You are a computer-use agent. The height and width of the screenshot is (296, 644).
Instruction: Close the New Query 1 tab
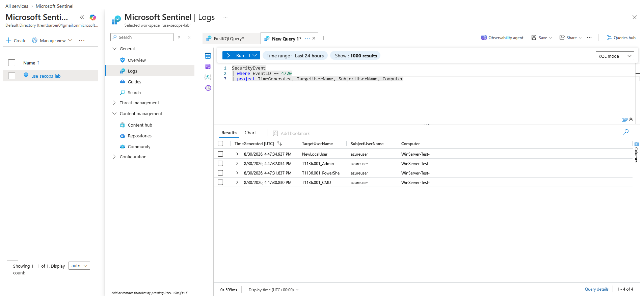[314, 38]
